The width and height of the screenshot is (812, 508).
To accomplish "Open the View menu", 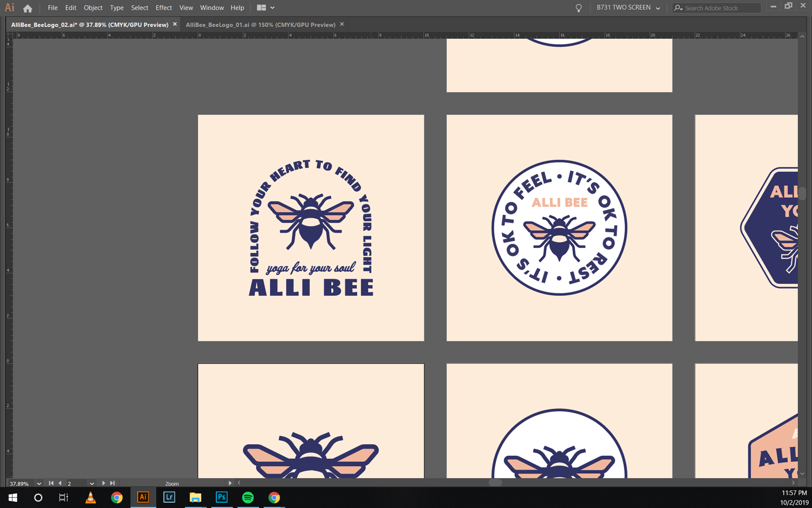I will pos(186,8).
